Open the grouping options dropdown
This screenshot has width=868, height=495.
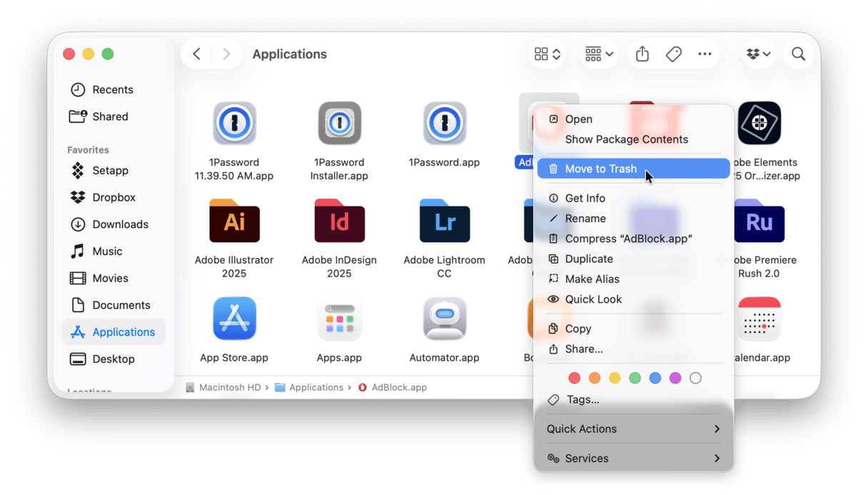(599, 54)
